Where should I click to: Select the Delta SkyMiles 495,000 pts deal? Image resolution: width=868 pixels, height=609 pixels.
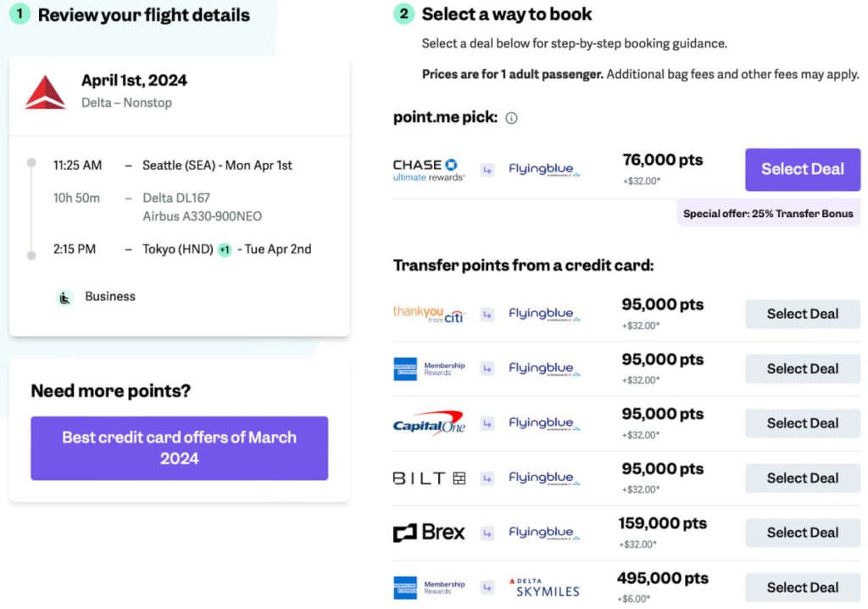coord(802,588)
